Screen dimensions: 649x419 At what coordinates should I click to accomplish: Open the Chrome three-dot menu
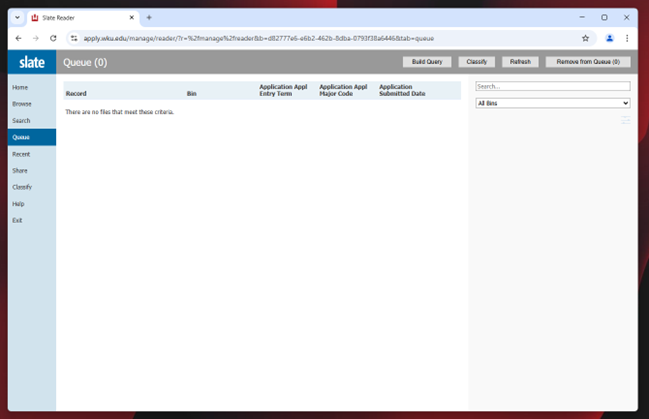627,38
